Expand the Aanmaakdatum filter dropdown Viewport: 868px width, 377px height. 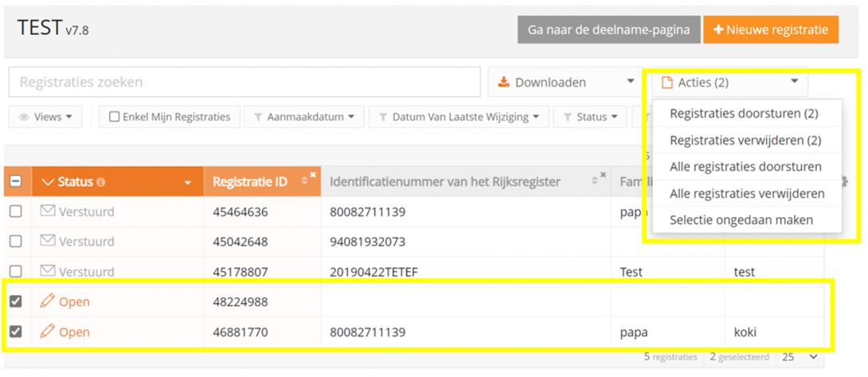point(303,117)
